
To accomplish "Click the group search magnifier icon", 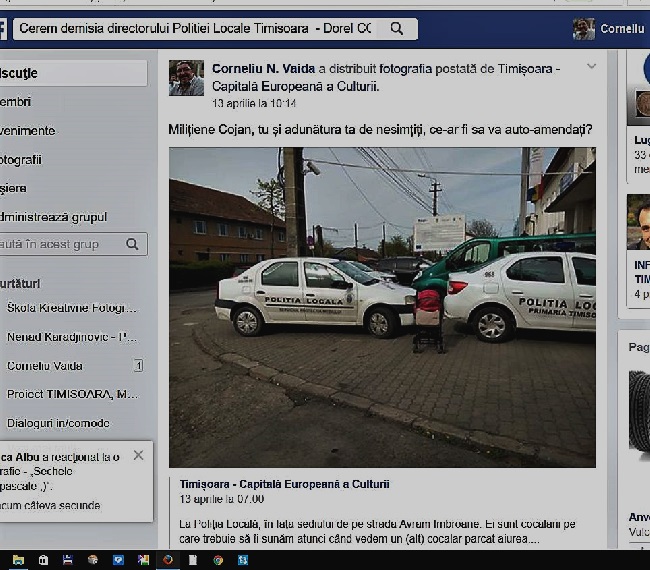I will click(x=132, y=244).
